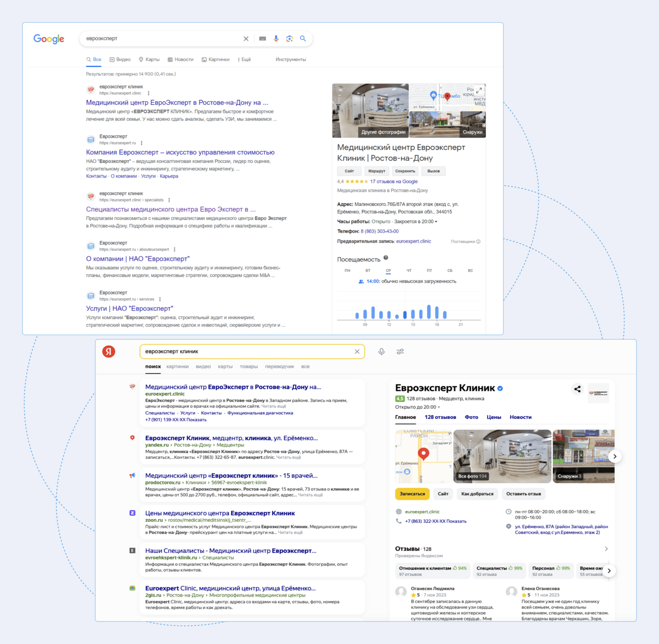Open the three-dot menu next to 'specialists' result
659x644 pixels.
tap(169, 200)
